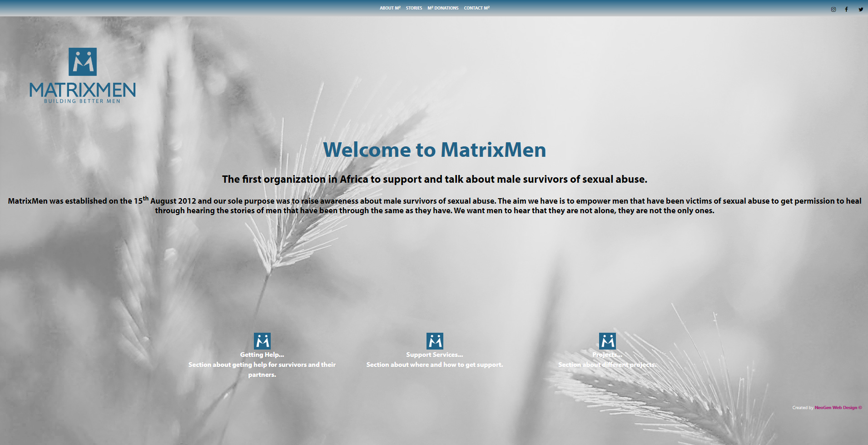The image size is (868, 445).
Task: Open the Twitter social icon
Action: [x=861, y=9]
